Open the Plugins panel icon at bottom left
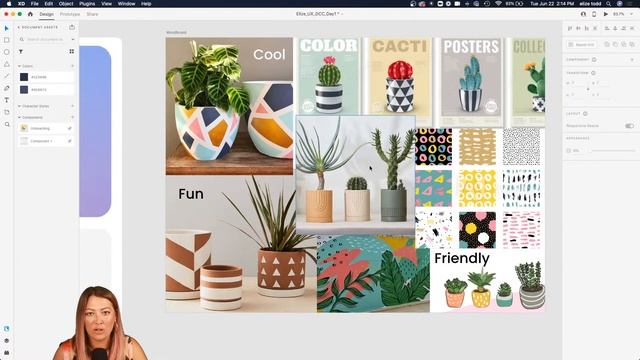640x360 pixels. click(7, 352)
